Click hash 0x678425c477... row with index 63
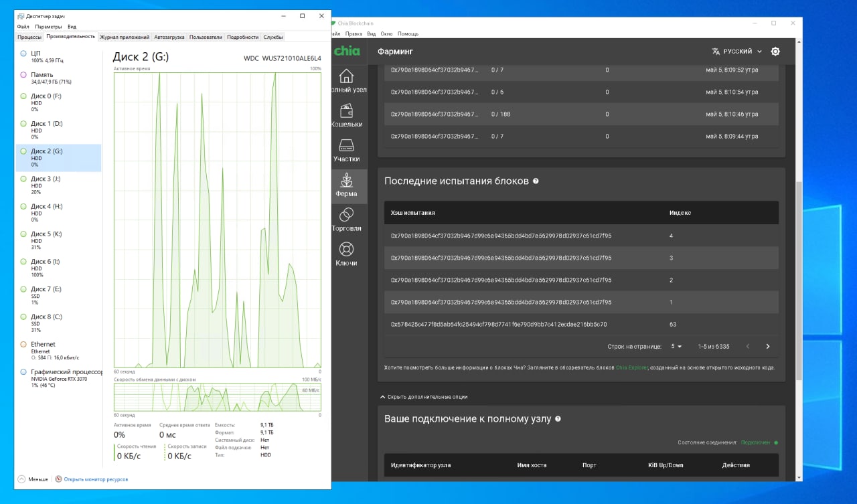The height and width of the screenshot is (504, 857). (x=581, y=324)
